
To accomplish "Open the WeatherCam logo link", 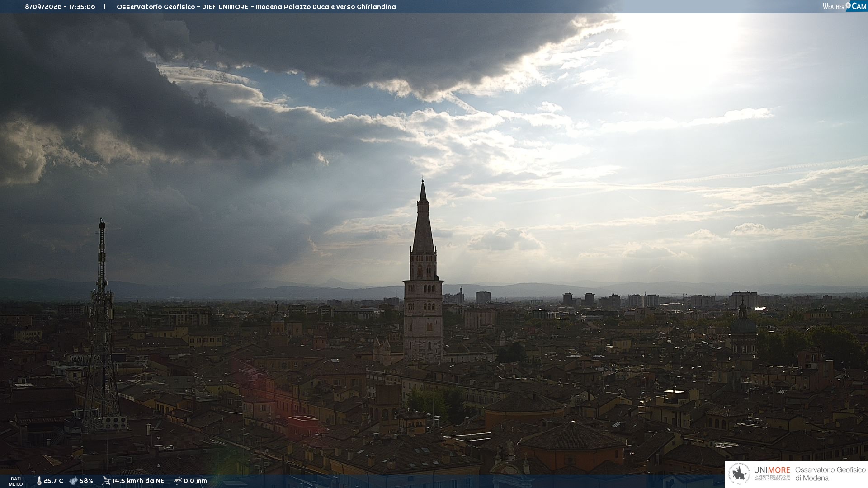I will [x=844, y=6].
